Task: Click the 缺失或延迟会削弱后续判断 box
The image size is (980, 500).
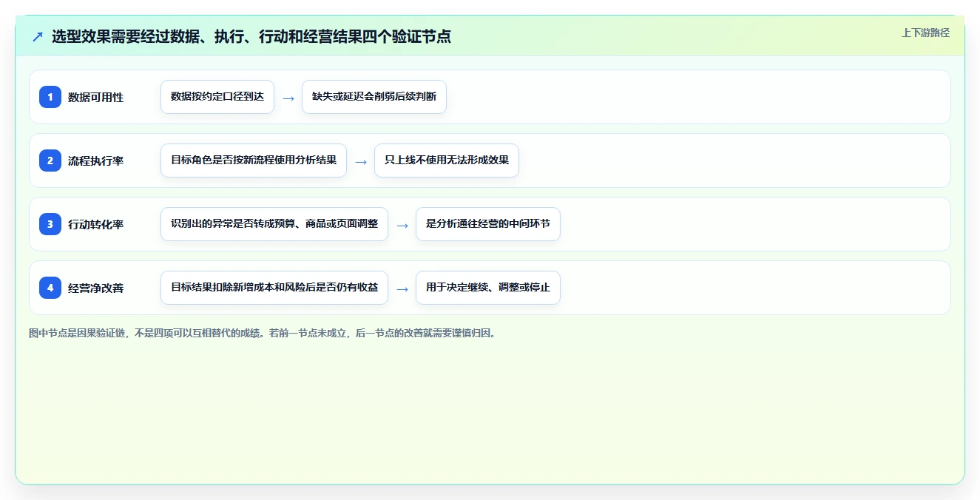Action: (374, 97)
